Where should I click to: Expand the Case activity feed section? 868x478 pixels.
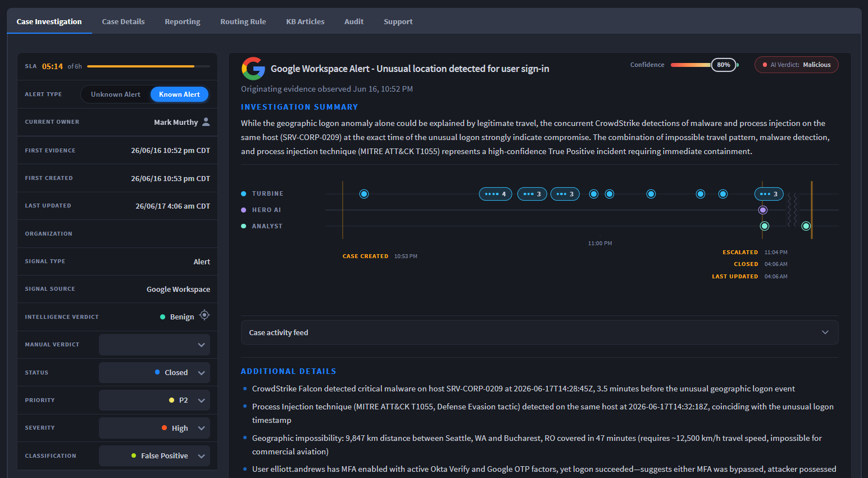539,332
